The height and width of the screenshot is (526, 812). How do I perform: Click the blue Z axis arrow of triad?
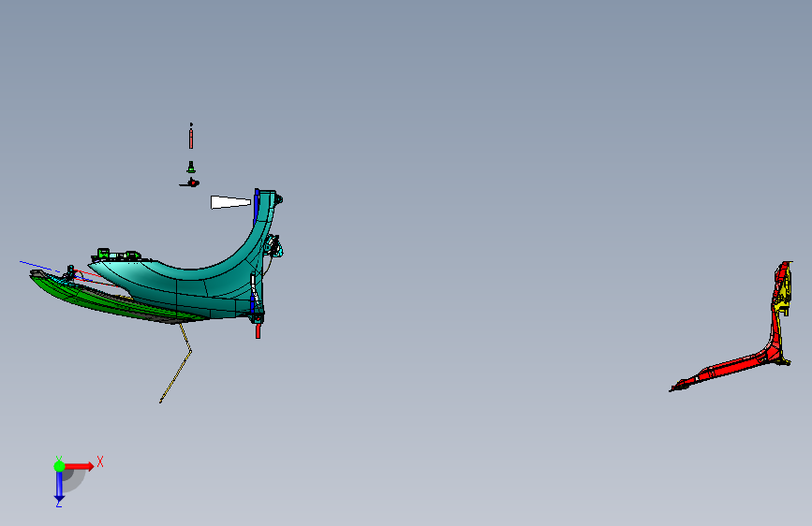click(59, 487)
